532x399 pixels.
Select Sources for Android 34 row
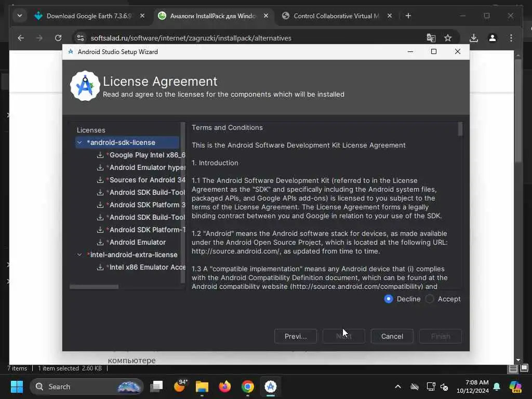(146, 180)
